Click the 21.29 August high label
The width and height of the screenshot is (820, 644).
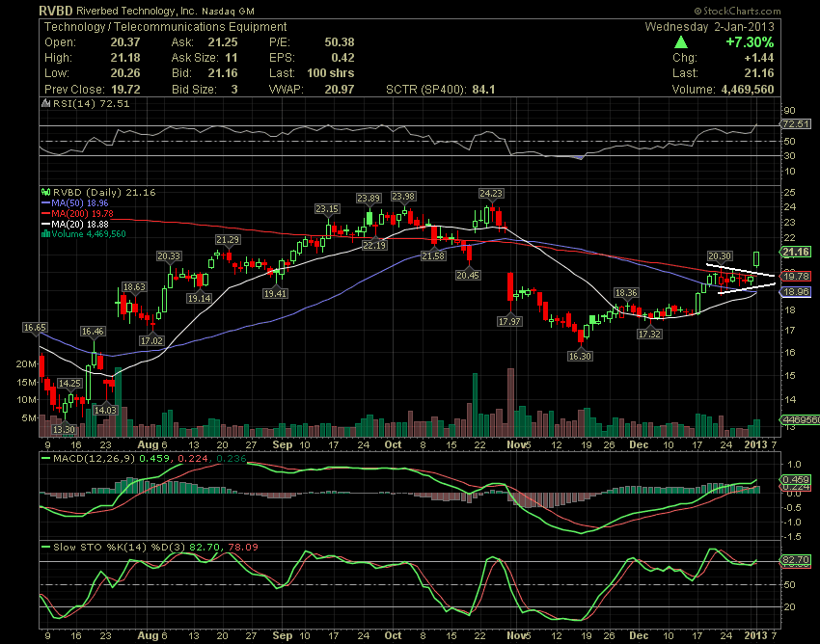click(228, 239)
